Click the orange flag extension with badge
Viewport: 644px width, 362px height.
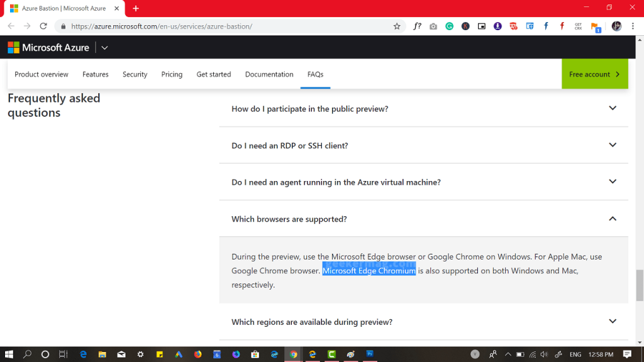pos(596,27)
